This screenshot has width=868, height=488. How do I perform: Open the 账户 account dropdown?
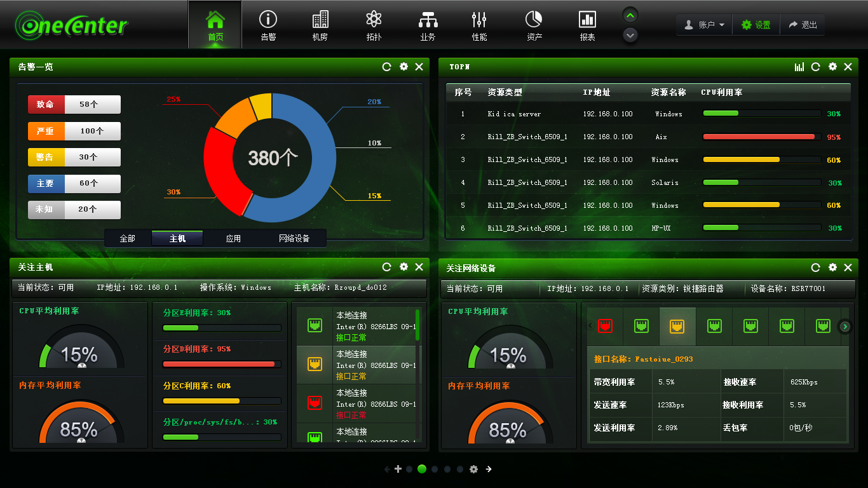(x=704, y=25)
